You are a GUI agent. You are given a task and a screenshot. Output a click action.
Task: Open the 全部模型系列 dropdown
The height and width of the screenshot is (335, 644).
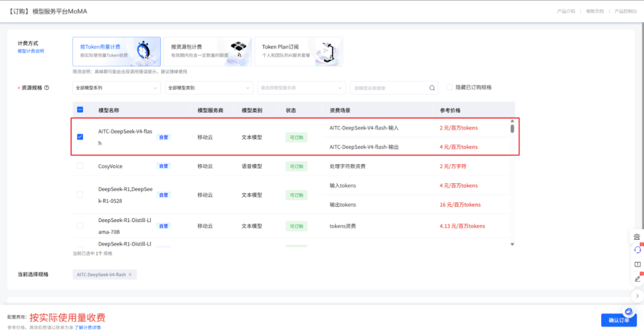click(117, 88)
